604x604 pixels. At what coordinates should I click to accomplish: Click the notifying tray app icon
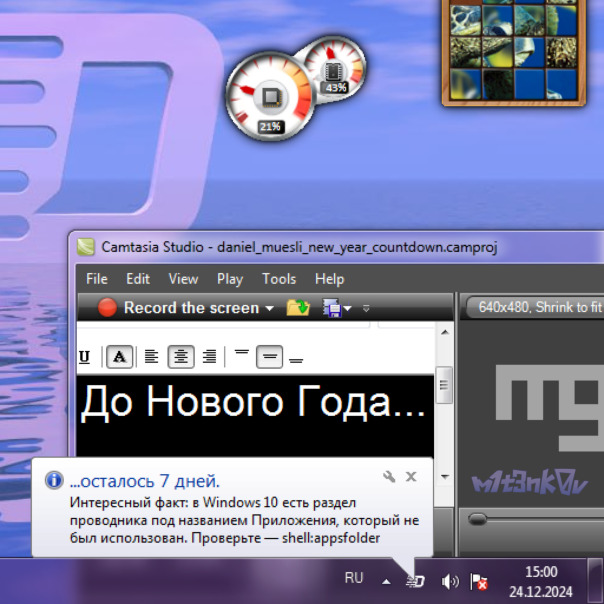415,581
